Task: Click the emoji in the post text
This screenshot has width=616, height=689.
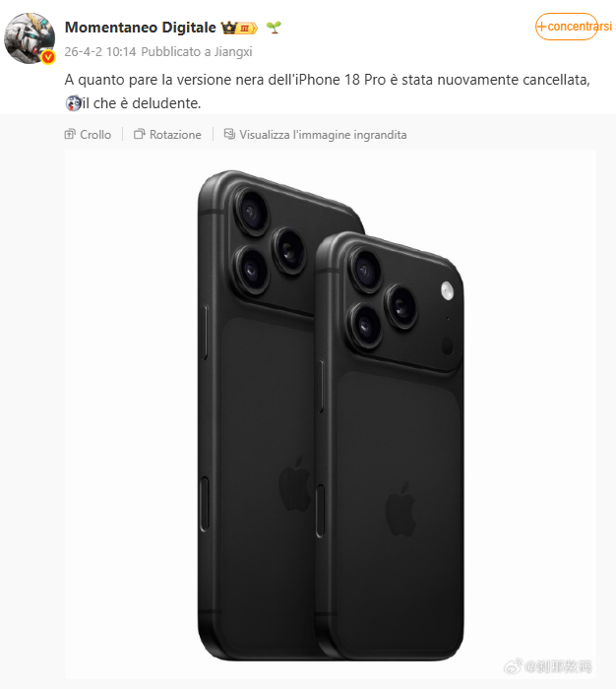Action: (x=73, y=102)
